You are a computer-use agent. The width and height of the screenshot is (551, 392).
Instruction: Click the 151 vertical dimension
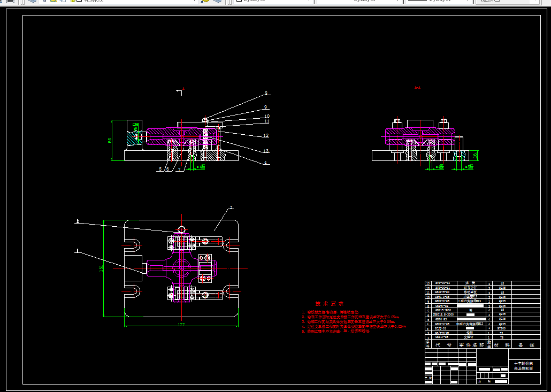click(x=102, y=268)
